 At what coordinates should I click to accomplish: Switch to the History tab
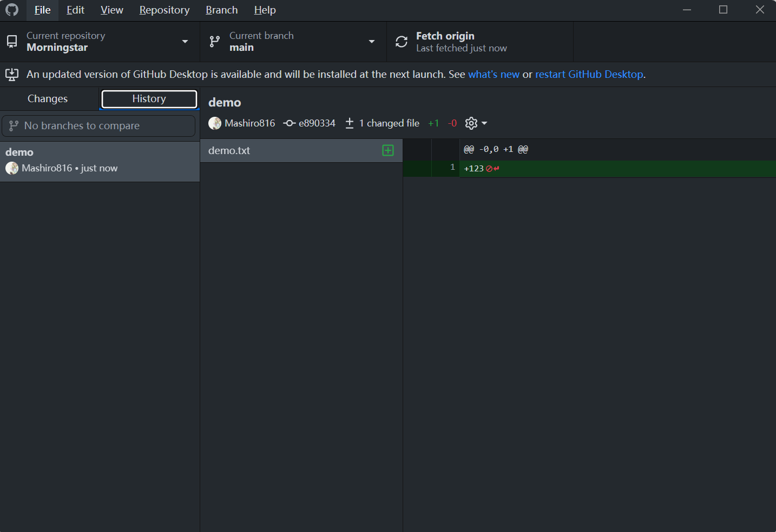click(x=149, y=99)
